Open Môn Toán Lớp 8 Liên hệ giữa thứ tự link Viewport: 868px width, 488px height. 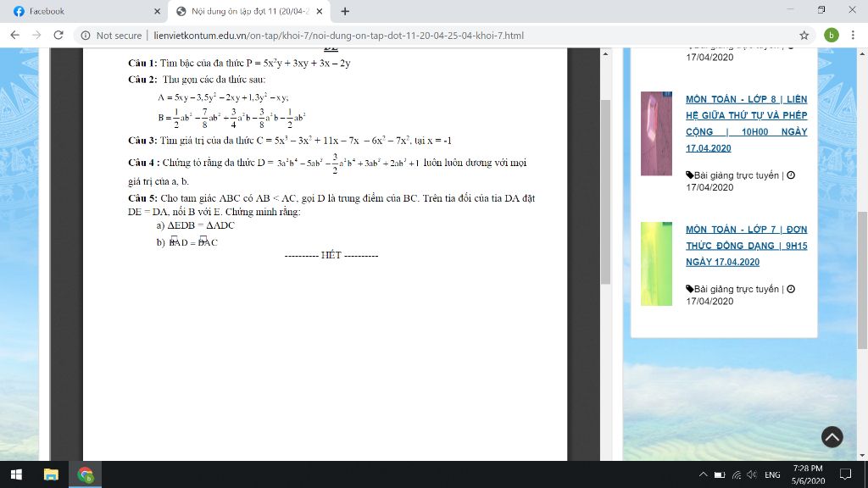746,124
